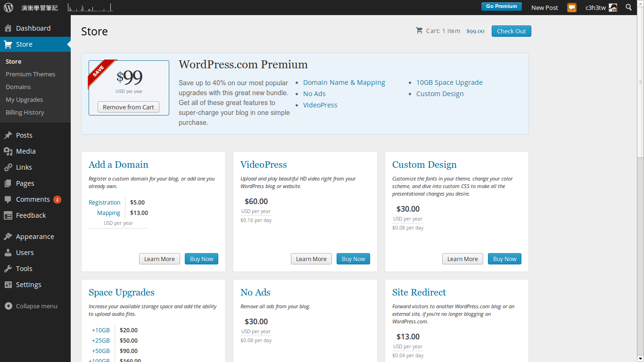Viewport: 644px width, 362px height.
Task: Click Learn More for Add a Domain
Action: click(x=159, y=259)
